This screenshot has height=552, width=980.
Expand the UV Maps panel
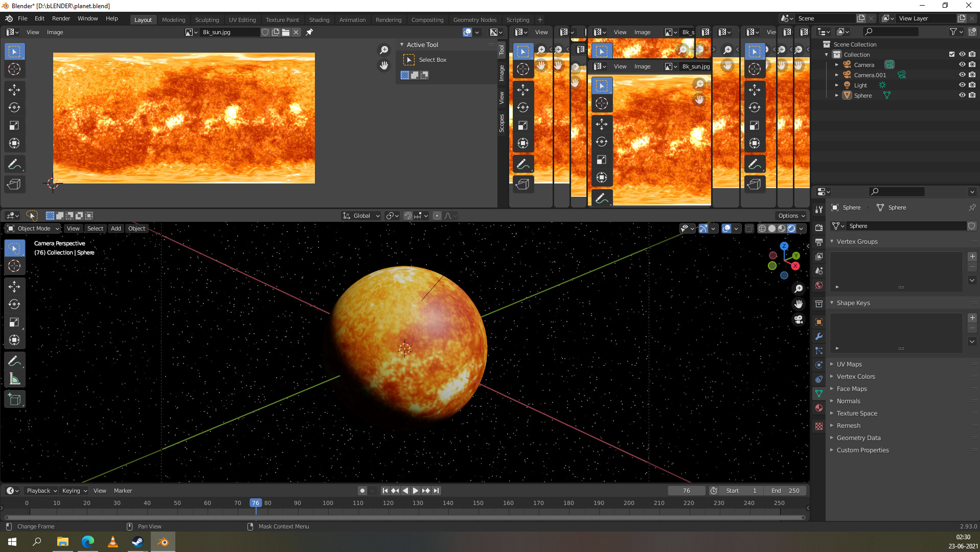click(x=849, y=364)
